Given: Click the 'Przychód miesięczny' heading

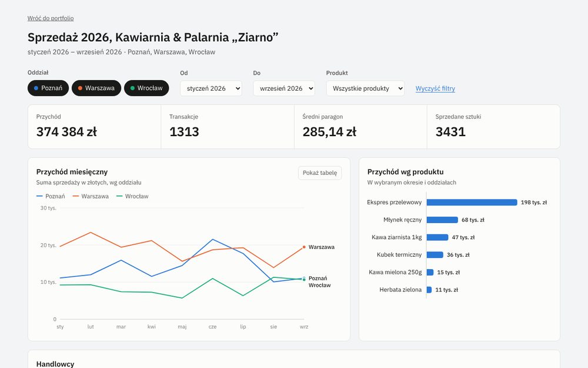Looking at the screenshot, I should click(x=72, y=172).
